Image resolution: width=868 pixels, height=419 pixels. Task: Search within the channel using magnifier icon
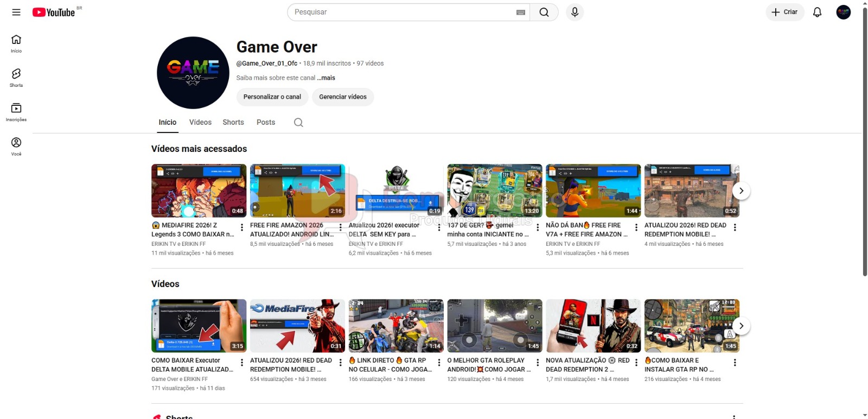[298, 122]
